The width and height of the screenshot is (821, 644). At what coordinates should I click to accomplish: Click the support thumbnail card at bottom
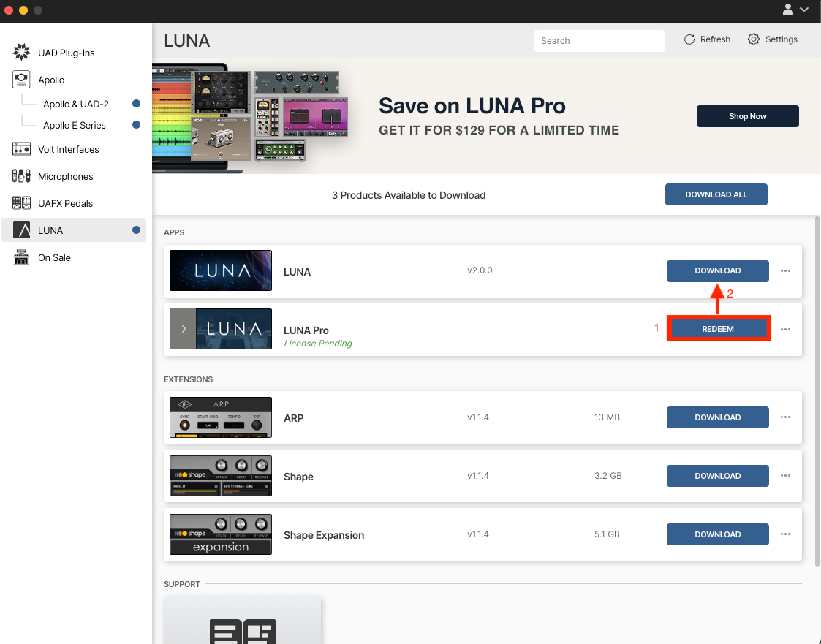(242, 619)
